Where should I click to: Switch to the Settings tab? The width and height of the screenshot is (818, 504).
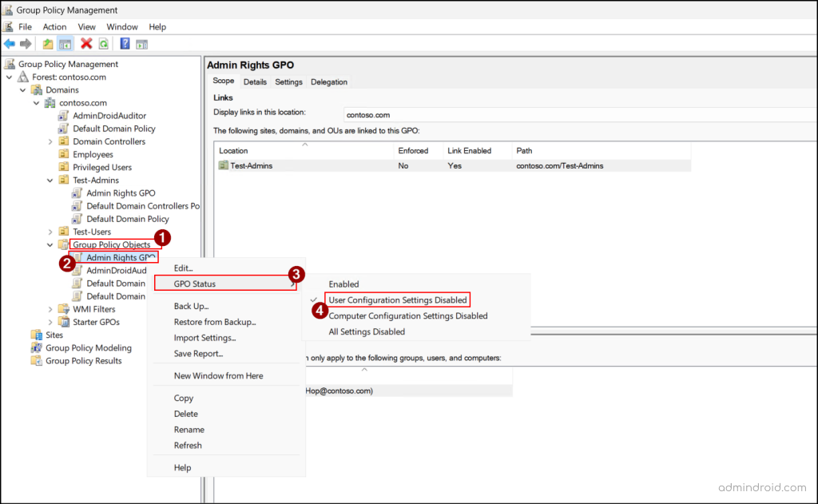(x=288, y=81)
